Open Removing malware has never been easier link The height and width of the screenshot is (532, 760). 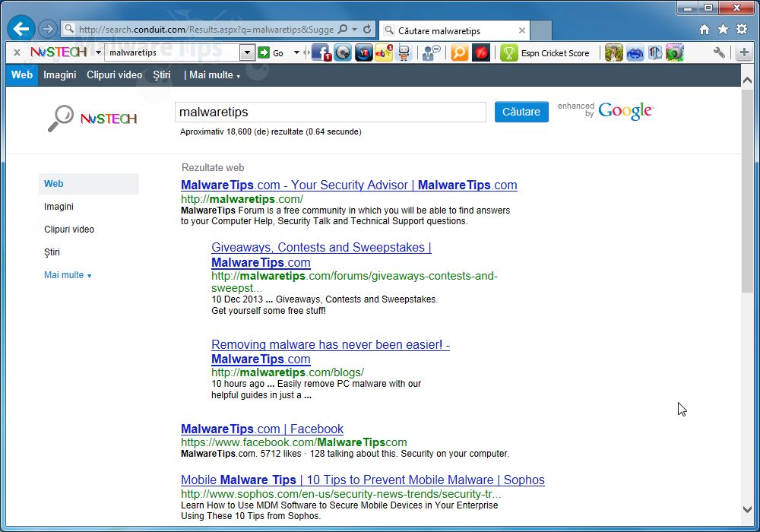pyautogui.click(x=331, y=352)
